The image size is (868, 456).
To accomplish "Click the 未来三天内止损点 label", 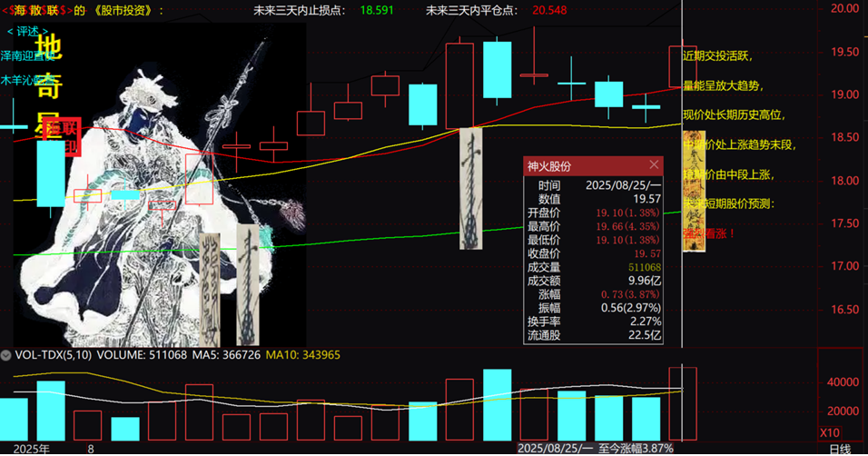I will click(x=299, y=10).
